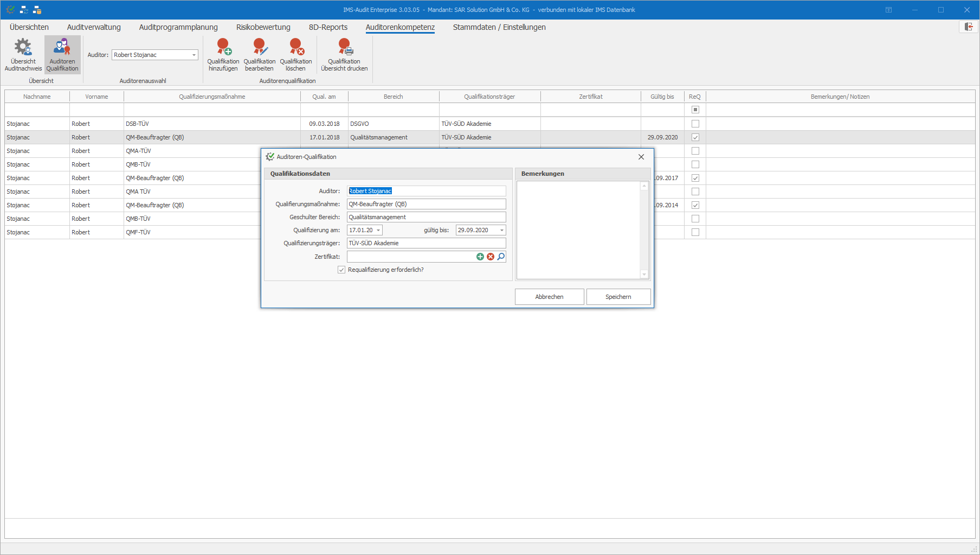Click Qualifikation bearbeiten icon
The height and width of the screenshot is (555, 980).
point(260,54)
